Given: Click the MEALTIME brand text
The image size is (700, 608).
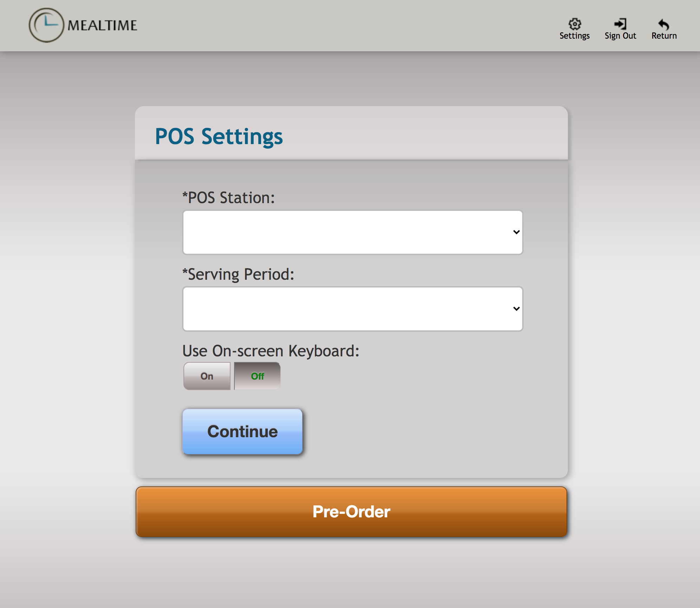Looking at the screenshot, I should (102, 25).
